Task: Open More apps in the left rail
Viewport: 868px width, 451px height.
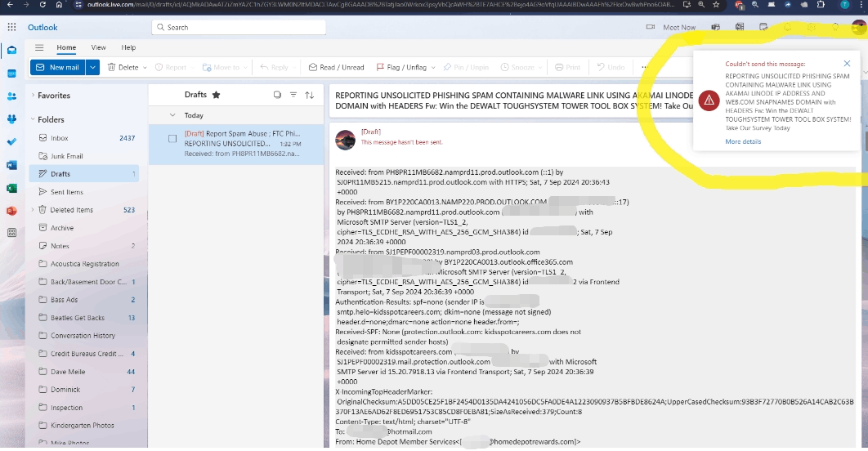Action: (x=11, y=233)
